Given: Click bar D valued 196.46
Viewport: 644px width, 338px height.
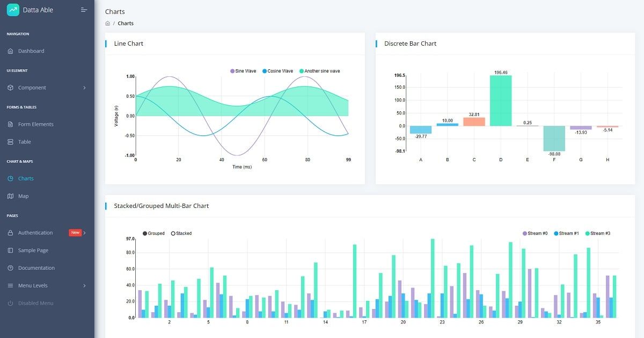Looking at the screenshot, I should 501,102.
